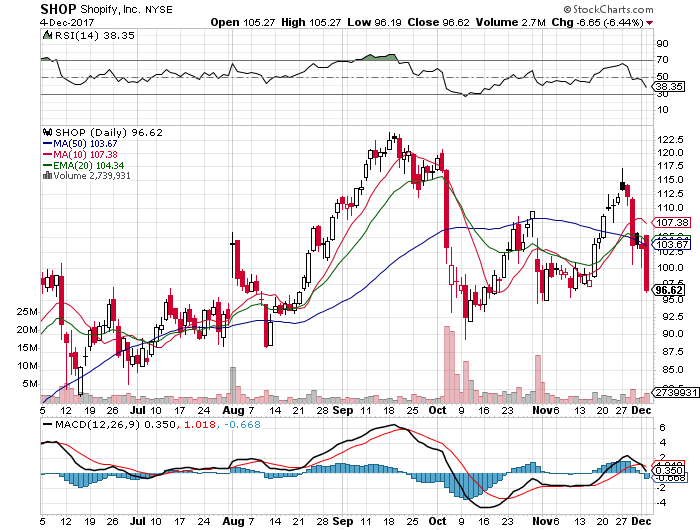The image size is (700, 530).
Task: Click the -4 MACD axis label
Action: [661, 502]
